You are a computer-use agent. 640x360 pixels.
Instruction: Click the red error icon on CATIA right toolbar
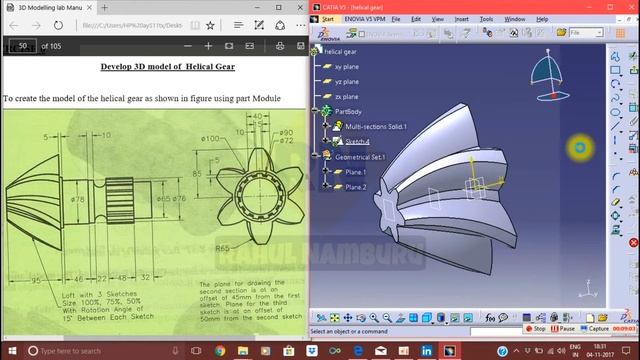[633, 243]
